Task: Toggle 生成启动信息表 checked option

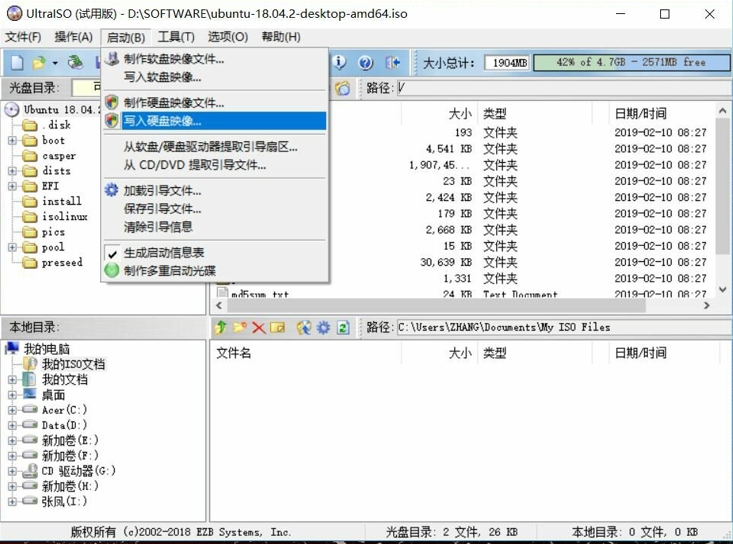Action: coord(215,253)
